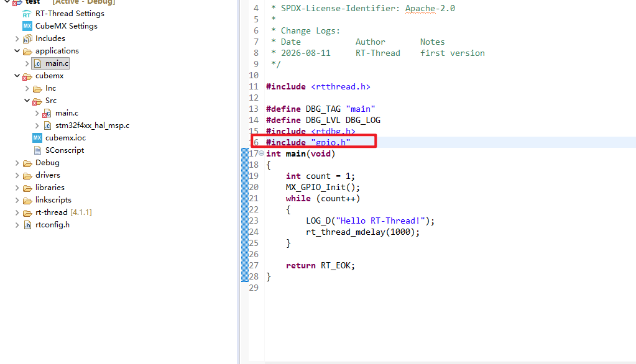Open the SConscript file
The image size is (636, 364).
(65, 150)
